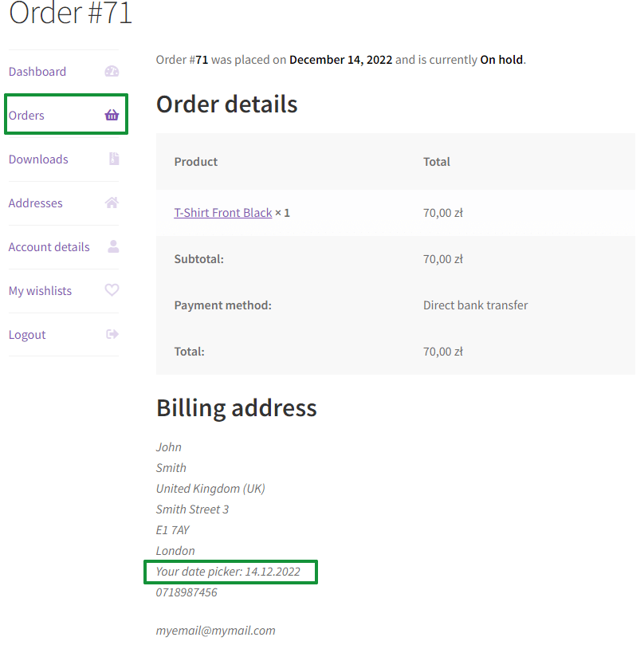Open the Downloads page
The height and width of the screenshot is (645, 644).
tap(38, 159)
